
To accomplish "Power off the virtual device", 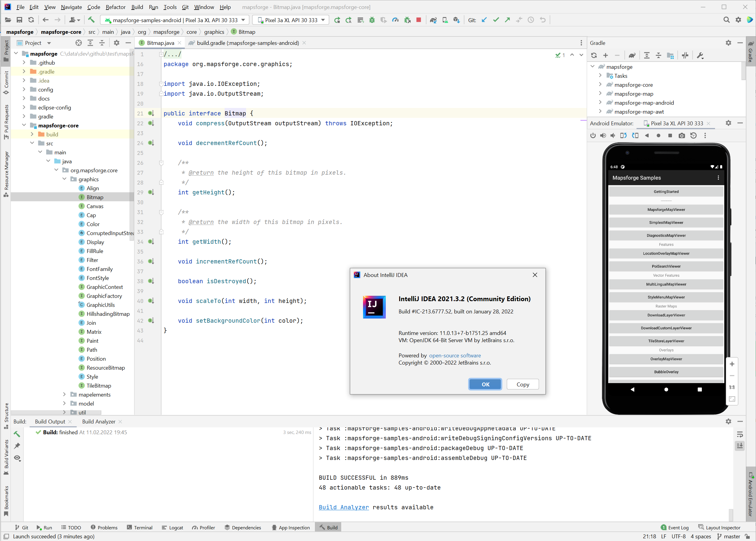I will [593, 135].
